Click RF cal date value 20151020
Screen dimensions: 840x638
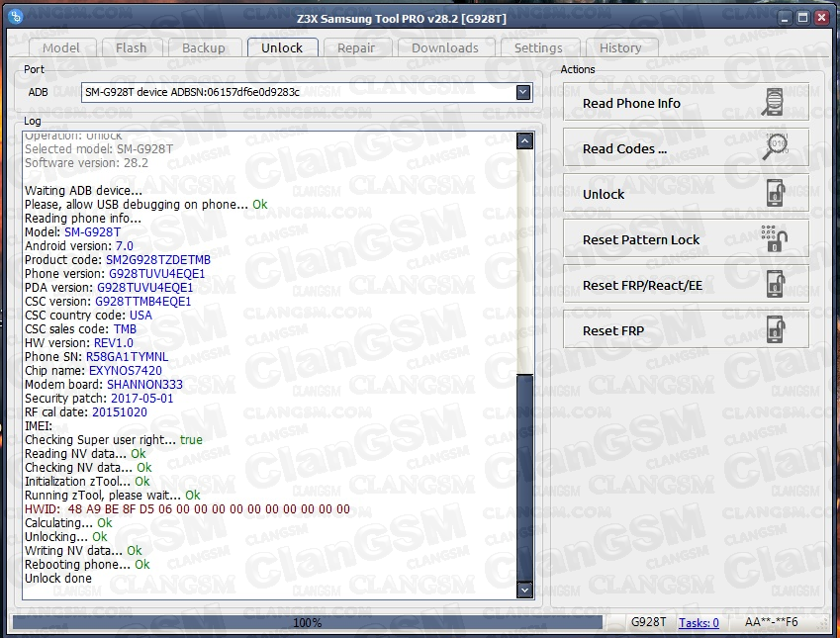(120, 412)
